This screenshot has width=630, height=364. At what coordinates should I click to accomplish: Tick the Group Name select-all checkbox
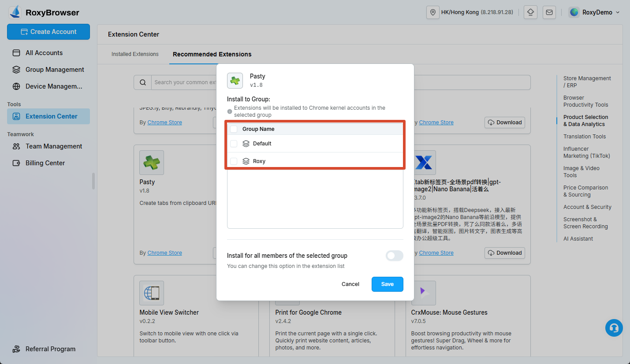click(x=234, y=129)
